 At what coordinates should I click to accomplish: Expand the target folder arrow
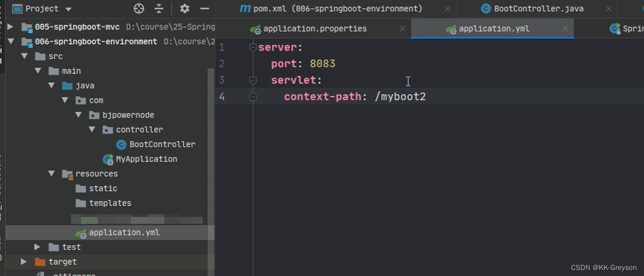coord(24,262)
